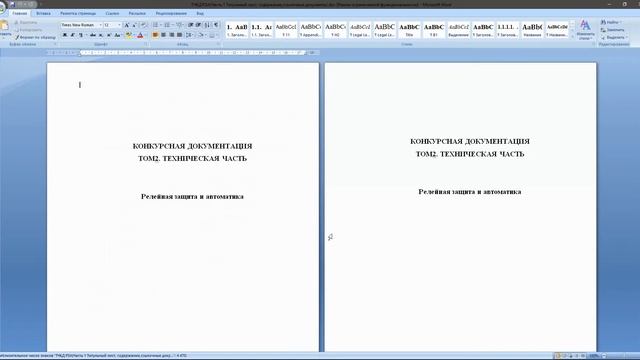The image size is (640, 360).
Task: Align text right
Action: [171, 35]
